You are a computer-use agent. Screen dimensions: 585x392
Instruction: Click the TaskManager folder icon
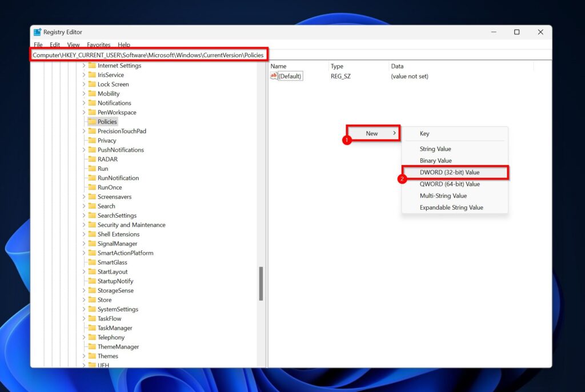(x=91, y=328)
